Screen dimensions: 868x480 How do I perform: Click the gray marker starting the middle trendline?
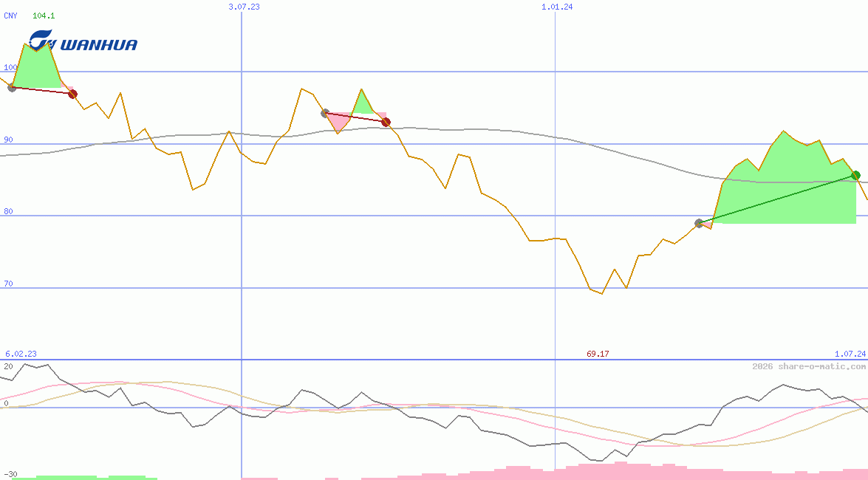(x=324, y=114)
